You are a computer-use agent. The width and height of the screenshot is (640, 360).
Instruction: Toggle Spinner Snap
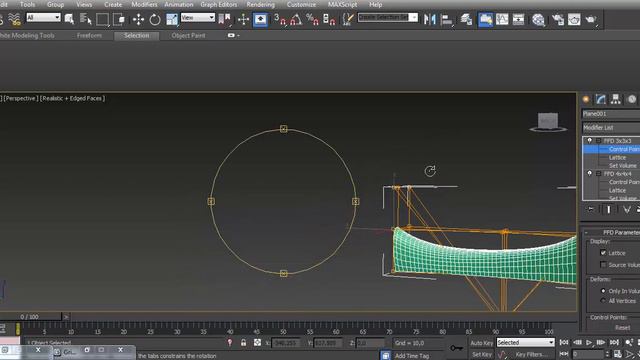coord(329,19)
